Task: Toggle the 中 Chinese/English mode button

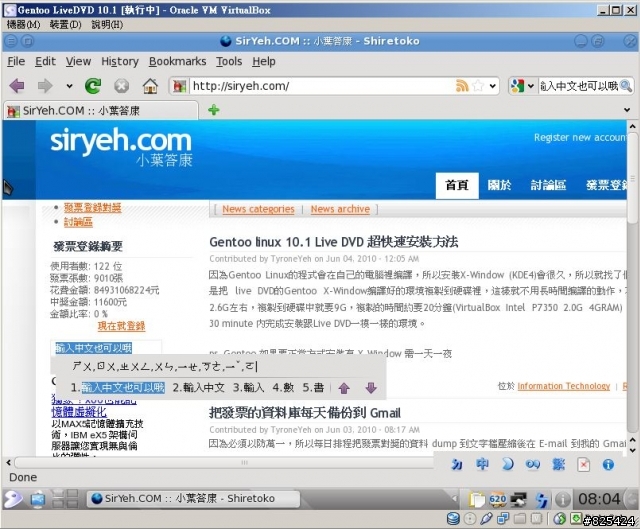Action: point(482,465)
